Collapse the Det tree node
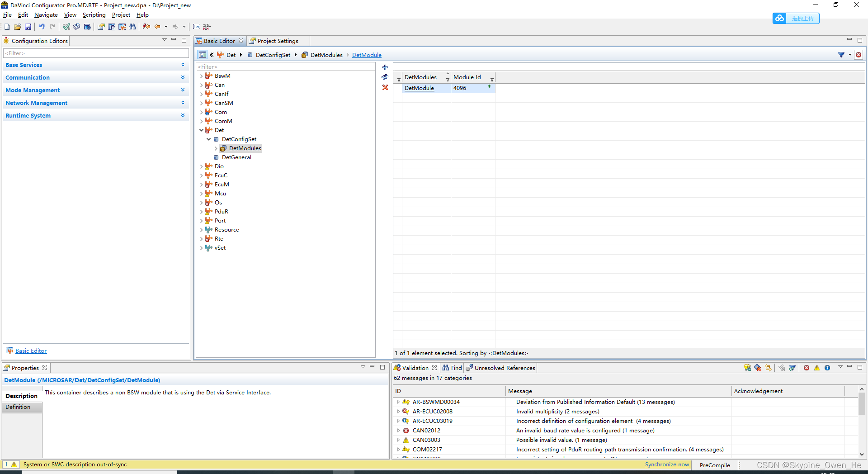 pyautogui.click(x=202, y=130)
